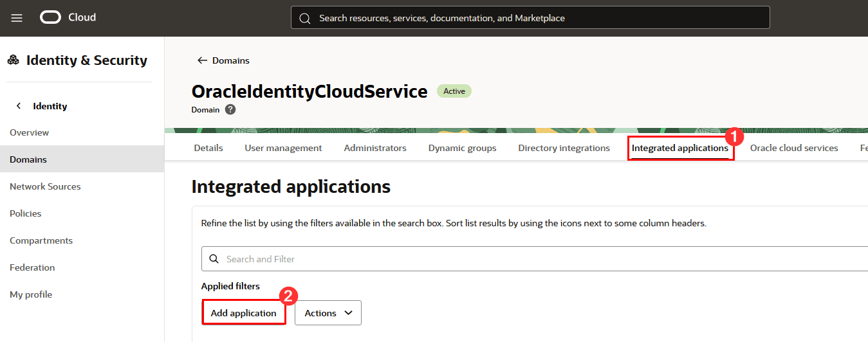Viewport: 868px width, 342px height.
Task: Click the Identity & Security cubes icon
Action: pyautogui.click(x=13, y=60)
